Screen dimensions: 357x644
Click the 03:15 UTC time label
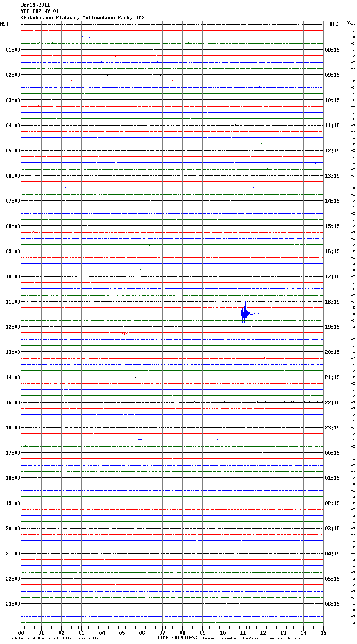[332, 529]
